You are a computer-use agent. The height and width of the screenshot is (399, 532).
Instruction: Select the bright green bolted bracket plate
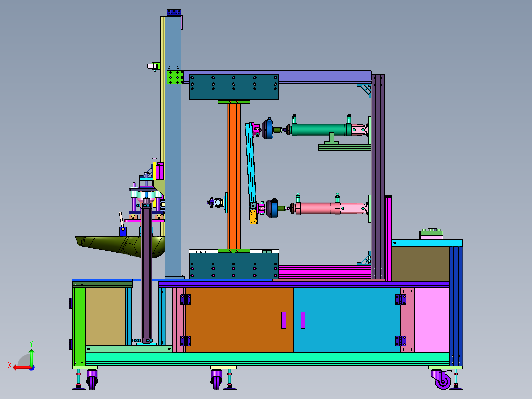[x=175, y=78]
